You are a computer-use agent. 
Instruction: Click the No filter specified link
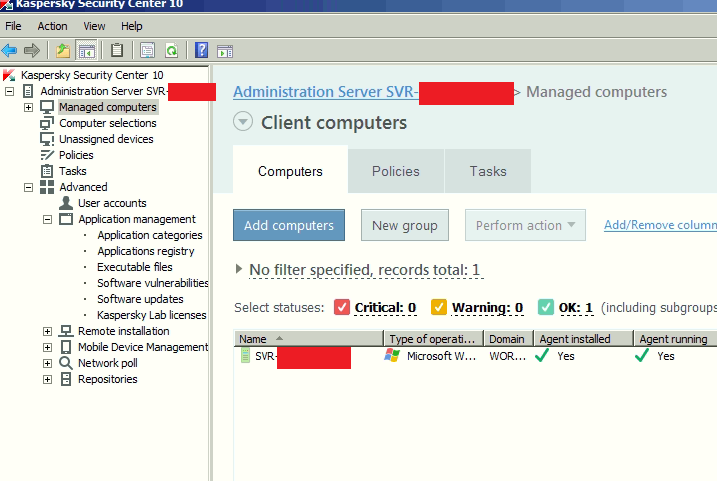[x=366, y=270]
